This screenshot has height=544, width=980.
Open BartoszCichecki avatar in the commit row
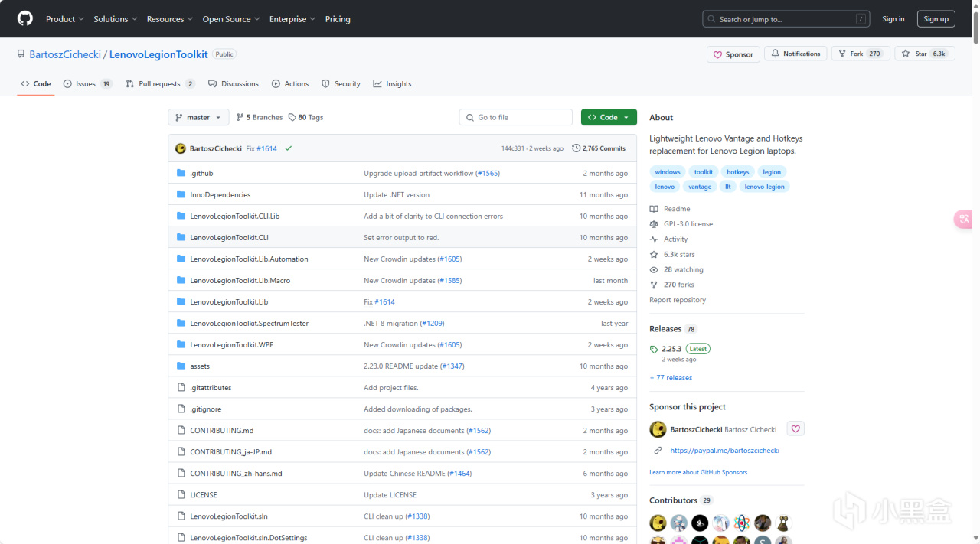[x=181, y=148]
